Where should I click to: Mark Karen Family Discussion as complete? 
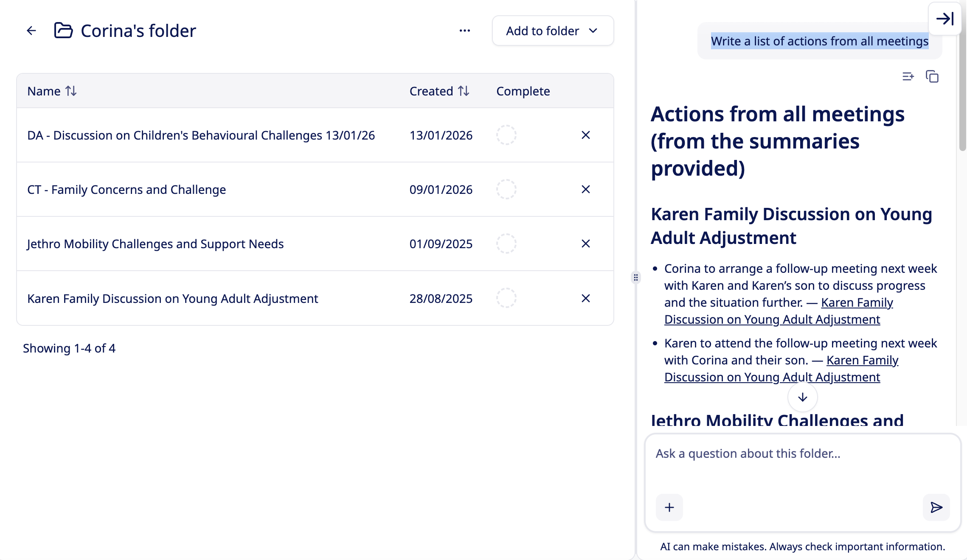(x=506, y=298)
